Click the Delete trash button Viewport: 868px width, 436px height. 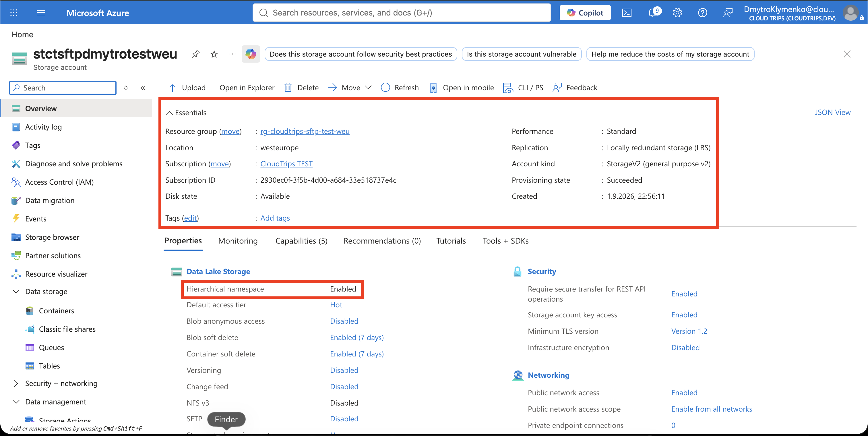[301, 88]
